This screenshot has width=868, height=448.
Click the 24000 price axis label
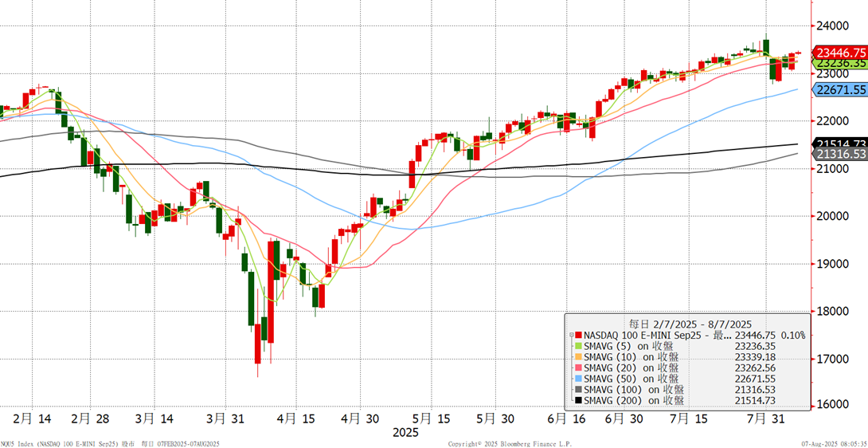pos(834,26)
